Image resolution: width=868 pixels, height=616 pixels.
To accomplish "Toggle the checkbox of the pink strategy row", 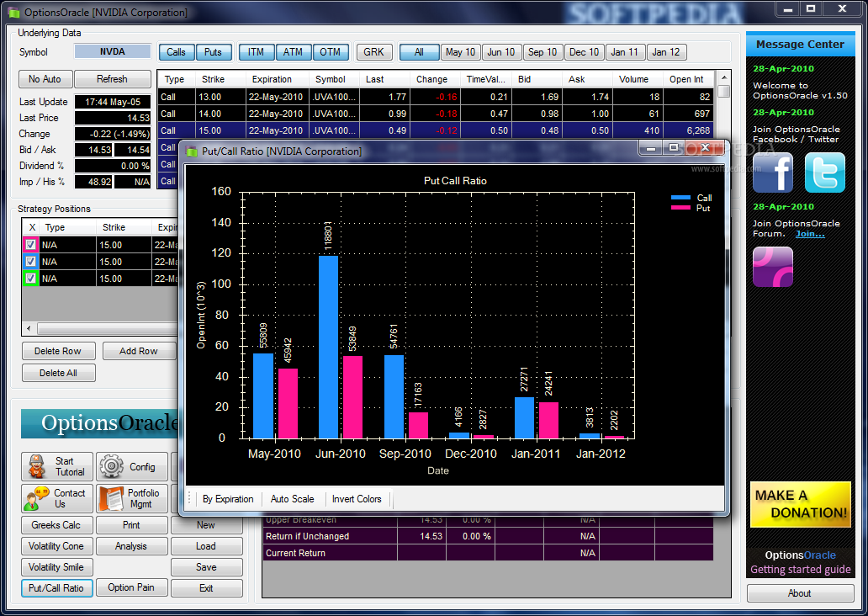I will tap(30, 244).
